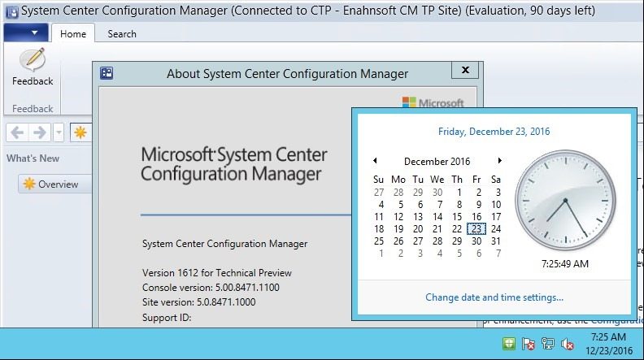
Task: Switch to the Search ribbon tab
Action: pyautogui.click(x=122, y=33)
